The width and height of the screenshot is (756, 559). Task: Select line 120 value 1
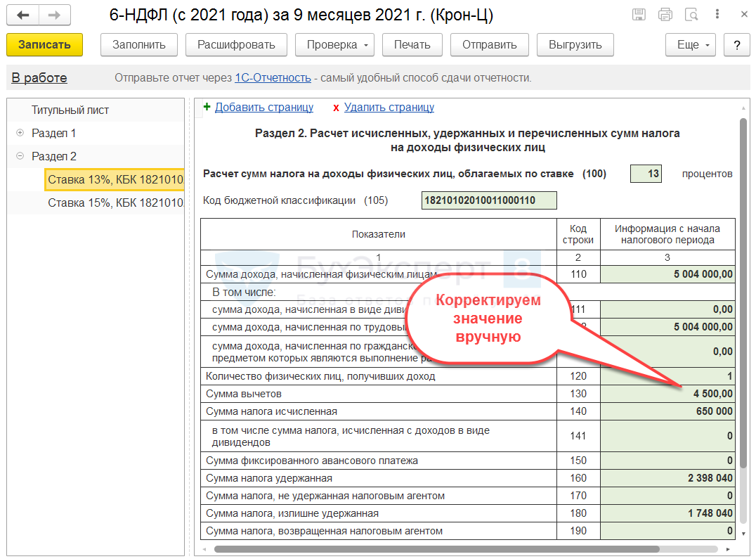click(667, 375)
